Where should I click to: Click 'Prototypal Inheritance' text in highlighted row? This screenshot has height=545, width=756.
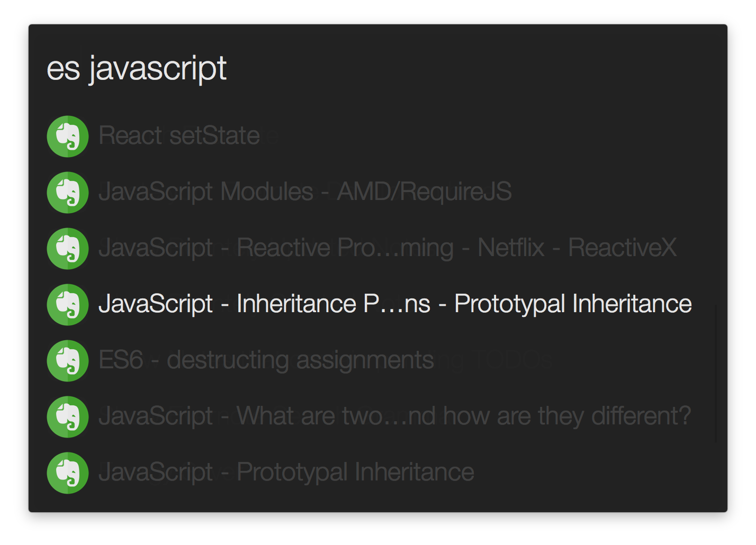coord(573,304)
